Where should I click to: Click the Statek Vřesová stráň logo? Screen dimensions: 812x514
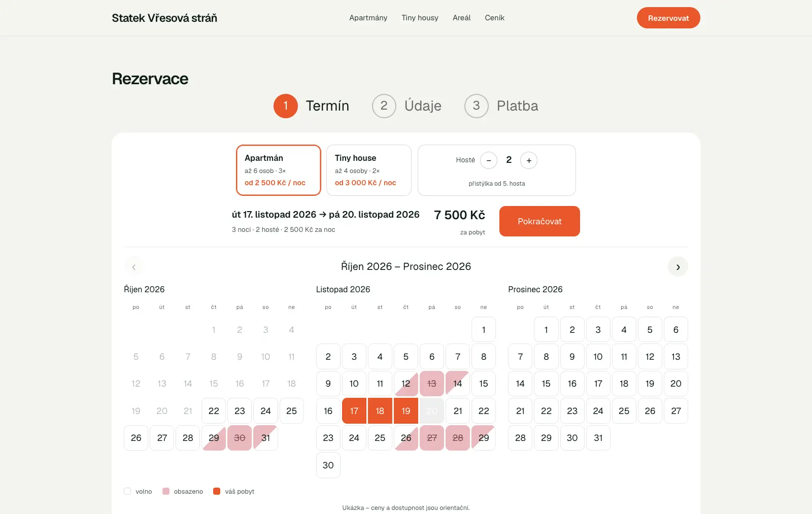point(164,18)
